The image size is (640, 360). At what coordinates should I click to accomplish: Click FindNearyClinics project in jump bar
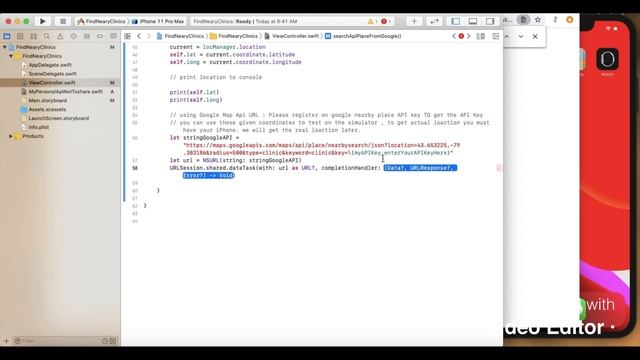[180, 36]
